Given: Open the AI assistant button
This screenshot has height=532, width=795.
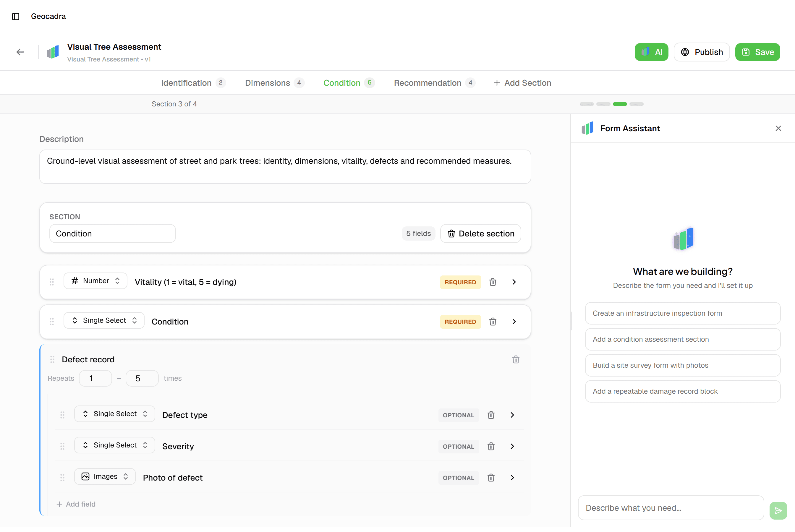Looking at the screenshot, I should point(651,52).
